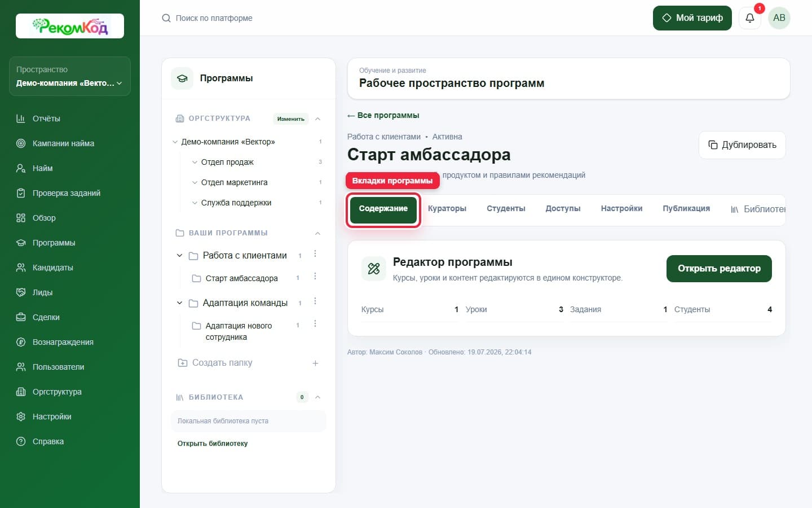This screenshot has width=812, height=508.
Task: Switch to the Настройки program tab
Action: click(x=621, y=209)
